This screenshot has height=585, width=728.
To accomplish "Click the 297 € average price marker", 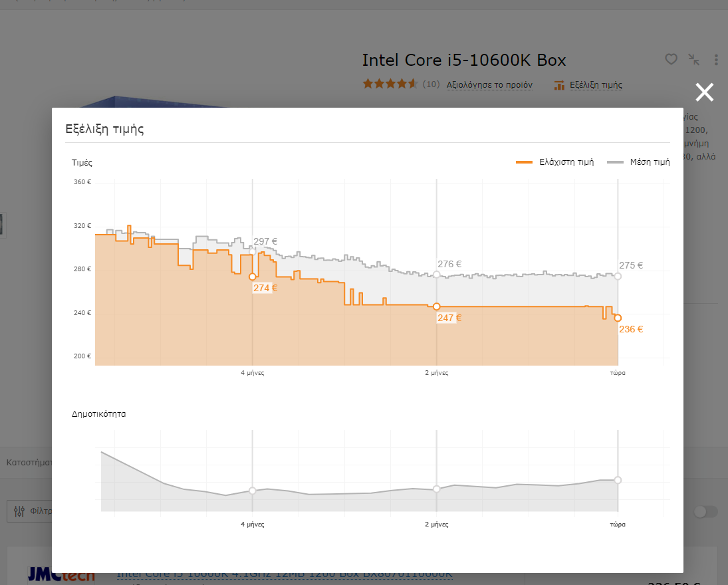I will (253, 252).
